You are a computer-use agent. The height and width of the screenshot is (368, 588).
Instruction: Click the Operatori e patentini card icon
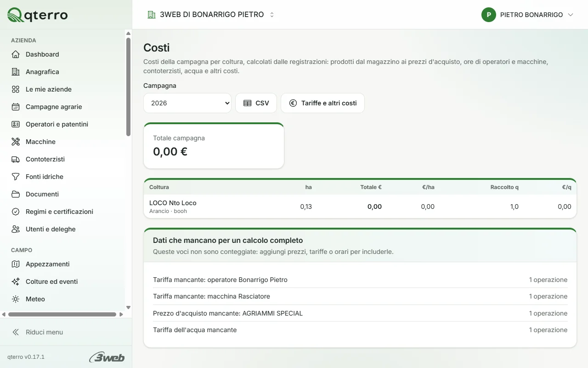[16, 124]
